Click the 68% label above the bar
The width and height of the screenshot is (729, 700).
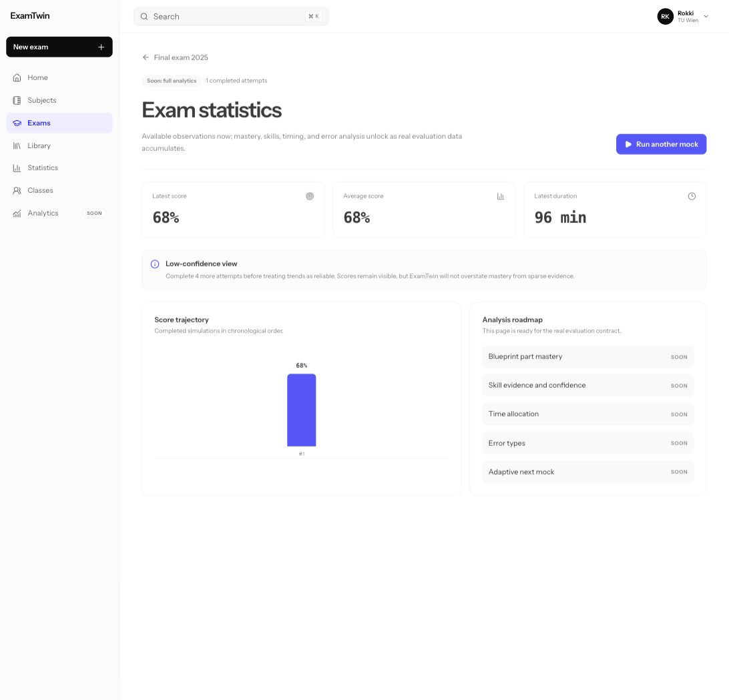coord(301,365)
